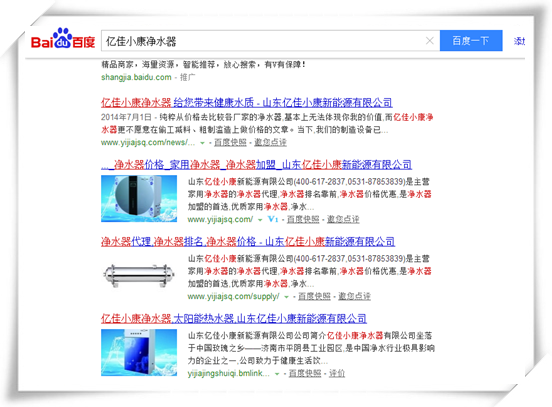This screenshot has height=407, width=552.
Task: Open the shangjia.baidu.com promoted link
Action: [x=136, y=77]
